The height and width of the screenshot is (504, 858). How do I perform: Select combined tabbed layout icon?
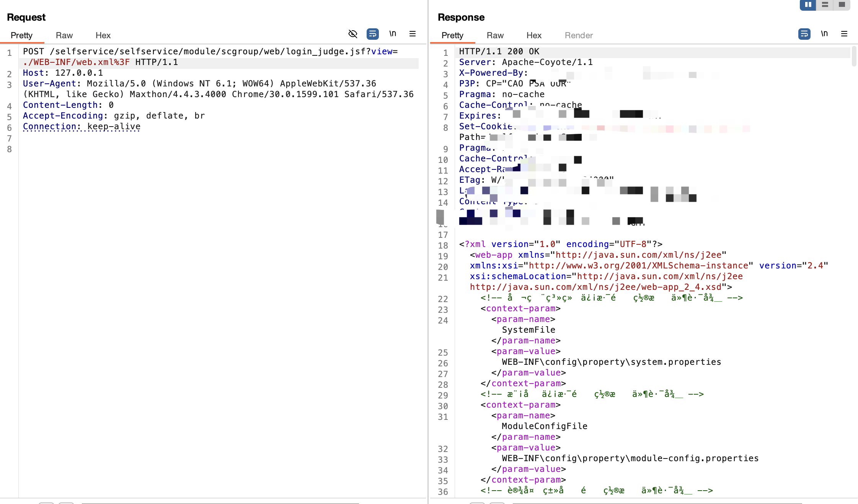point(842,5)
